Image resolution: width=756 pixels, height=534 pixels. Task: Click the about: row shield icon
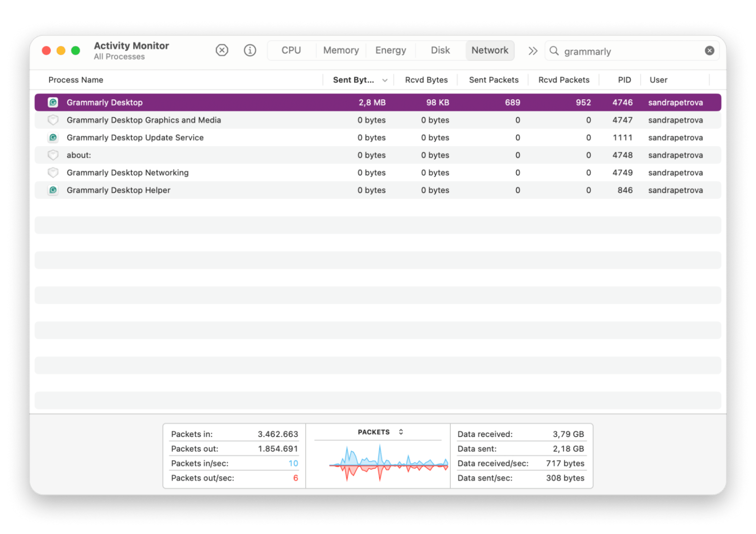click(53, 155)
